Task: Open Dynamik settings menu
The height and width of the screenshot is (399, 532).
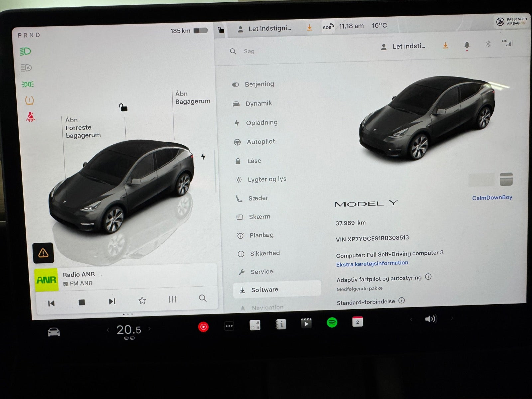Action: 252,104
